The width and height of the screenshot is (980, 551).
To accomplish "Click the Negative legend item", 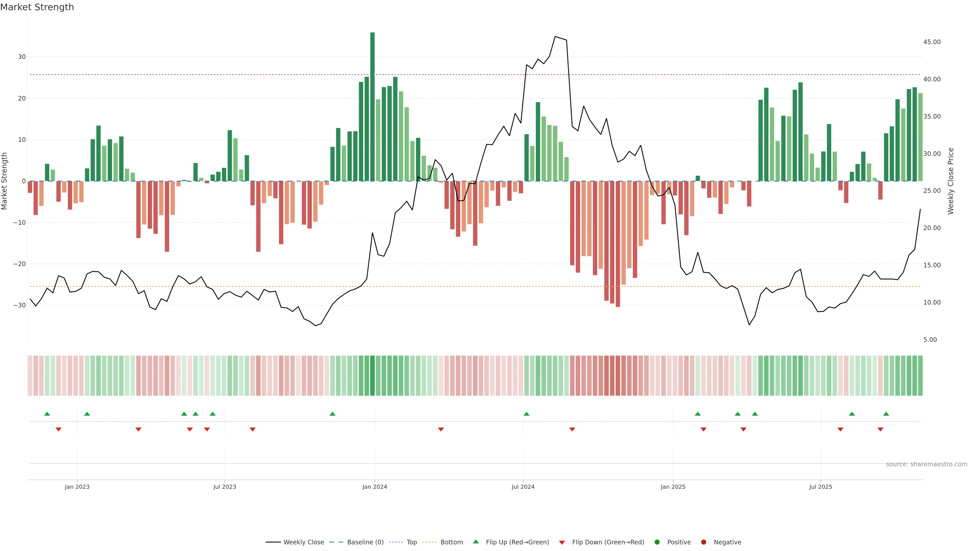I will [727, 542].
